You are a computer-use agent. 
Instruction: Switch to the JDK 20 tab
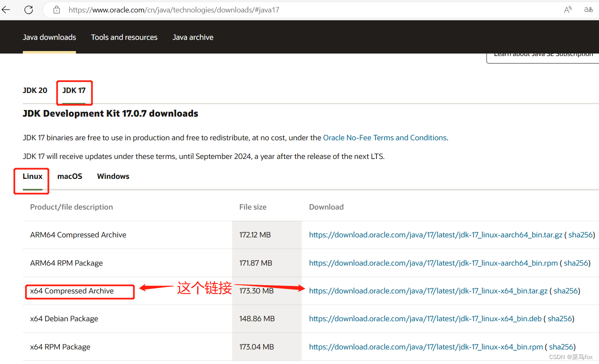35,90
